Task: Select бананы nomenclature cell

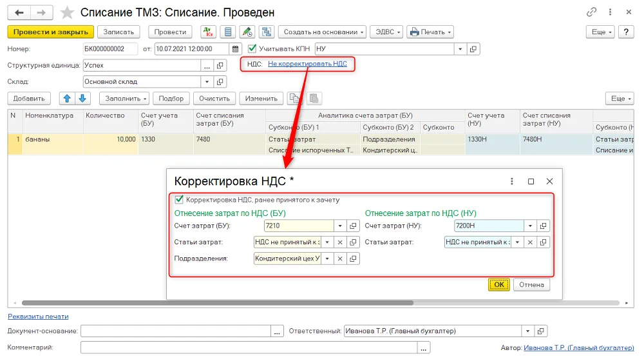Action: (53, 144)
